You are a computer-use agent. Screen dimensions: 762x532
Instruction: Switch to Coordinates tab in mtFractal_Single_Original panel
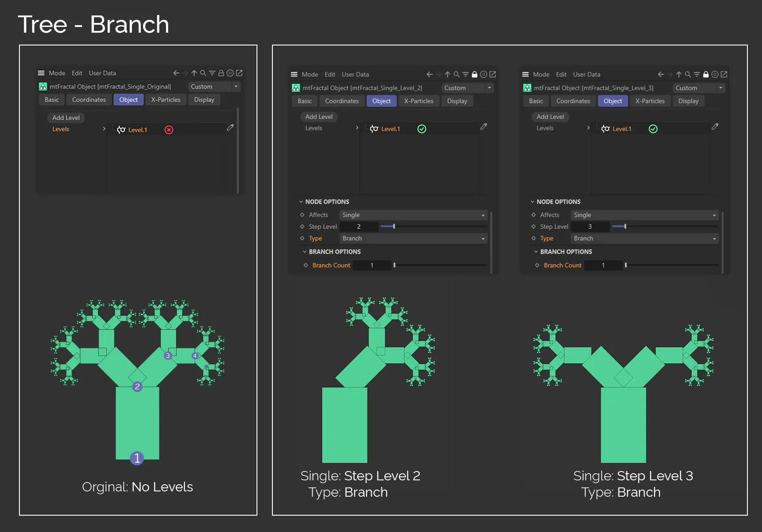pos(89,100)
